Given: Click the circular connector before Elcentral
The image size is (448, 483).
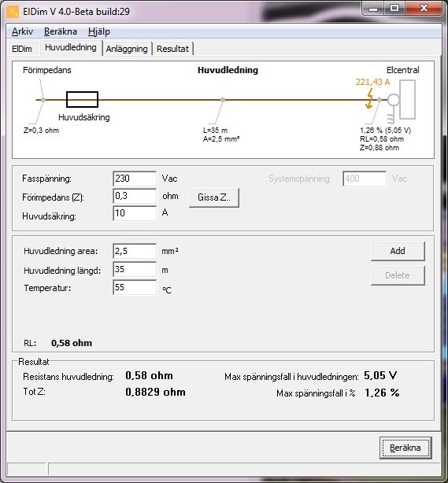Looking at the screenshot, I should click(x=393, y=100).
